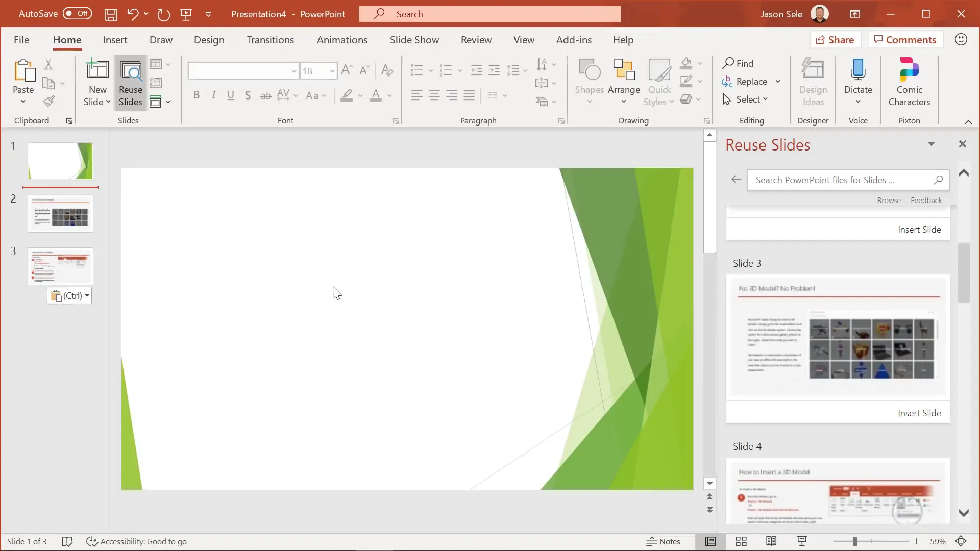Toggle the AutoSave switch

77,14
